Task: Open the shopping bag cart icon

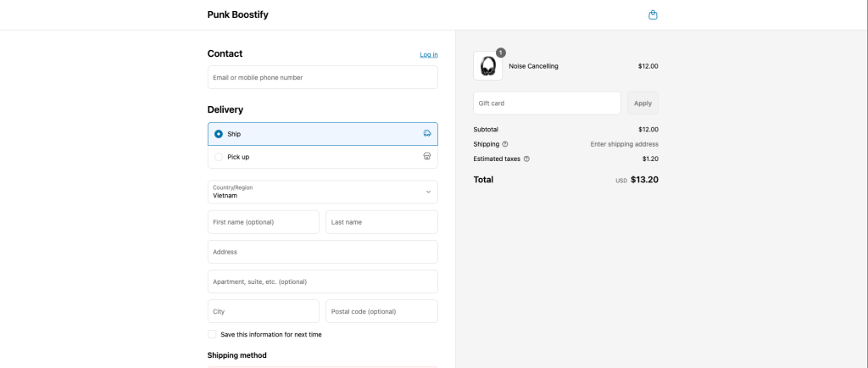Action: [x=653, y=15]
